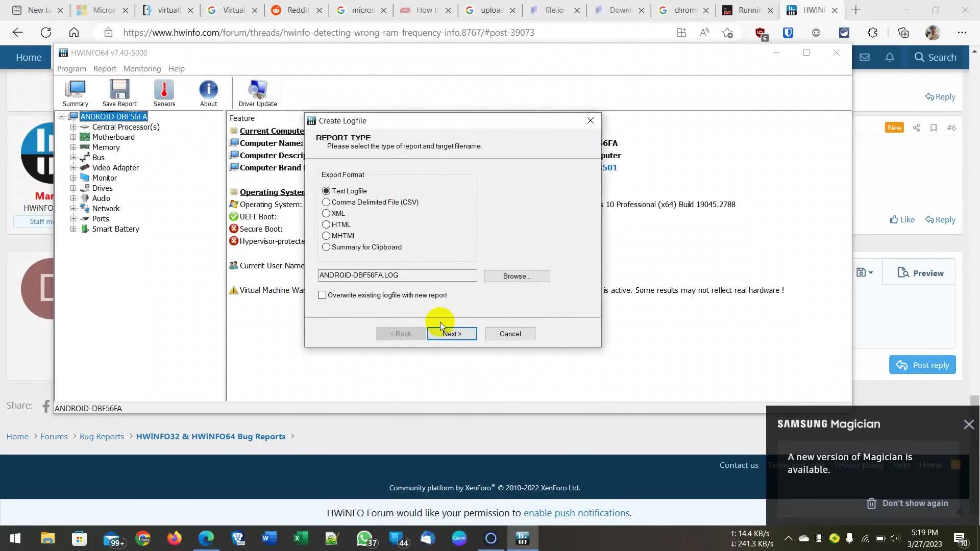
Task: Click the Save Report toolbar icon
Action: coord(119,93)
